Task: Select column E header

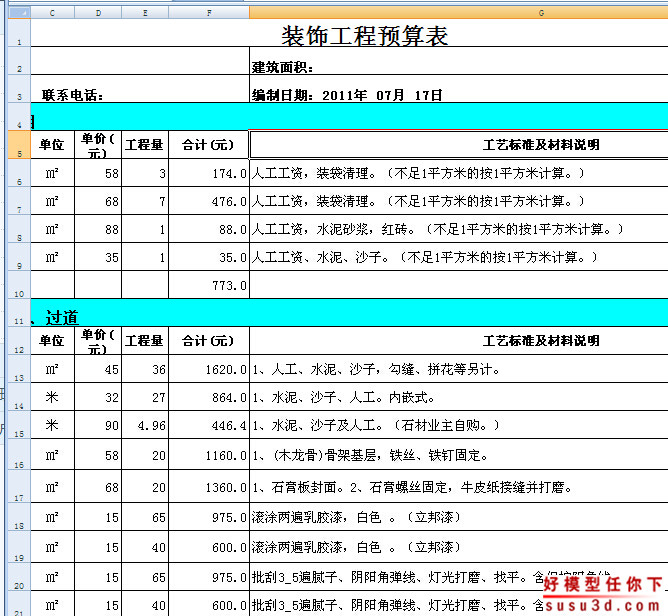Action: point(145,13)
